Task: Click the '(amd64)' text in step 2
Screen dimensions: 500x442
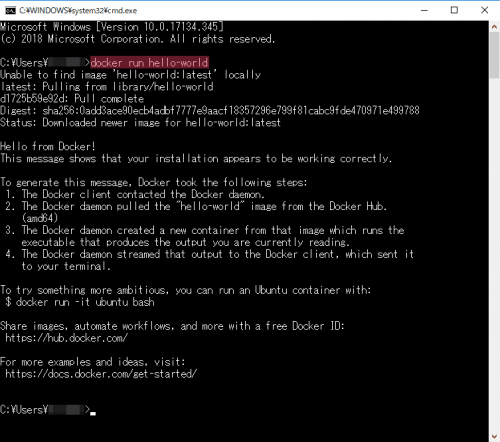Action: (x=40, y=218)
